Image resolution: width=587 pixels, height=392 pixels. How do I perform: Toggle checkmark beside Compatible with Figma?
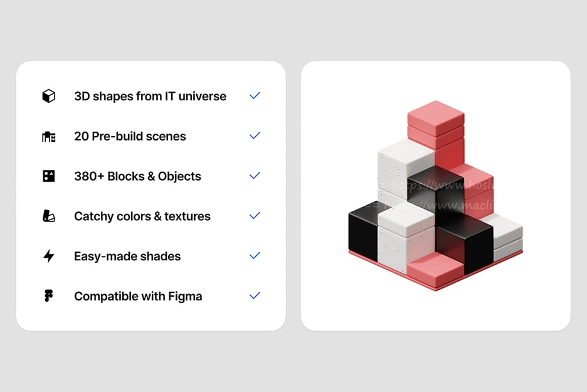click(255, 295)
